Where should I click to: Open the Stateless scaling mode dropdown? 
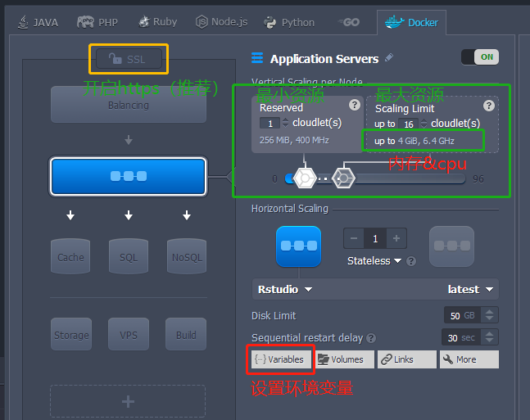(375, 261)
